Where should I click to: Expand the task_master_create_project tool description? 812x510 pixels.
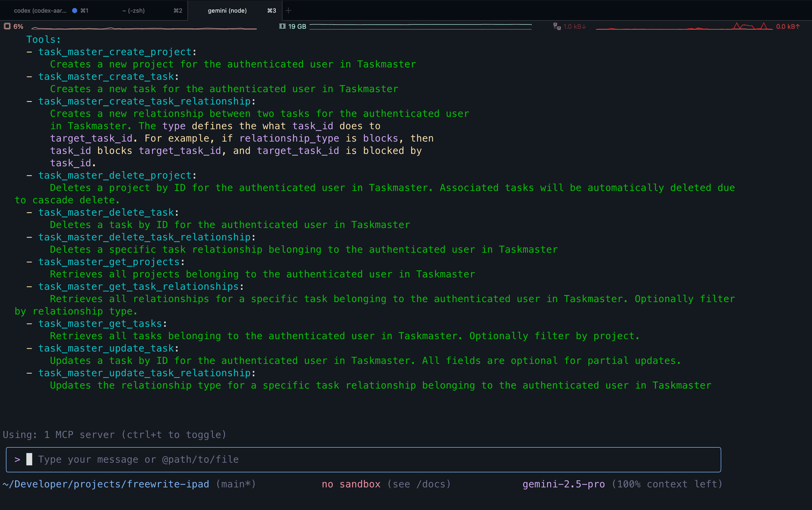click(114, 51)
